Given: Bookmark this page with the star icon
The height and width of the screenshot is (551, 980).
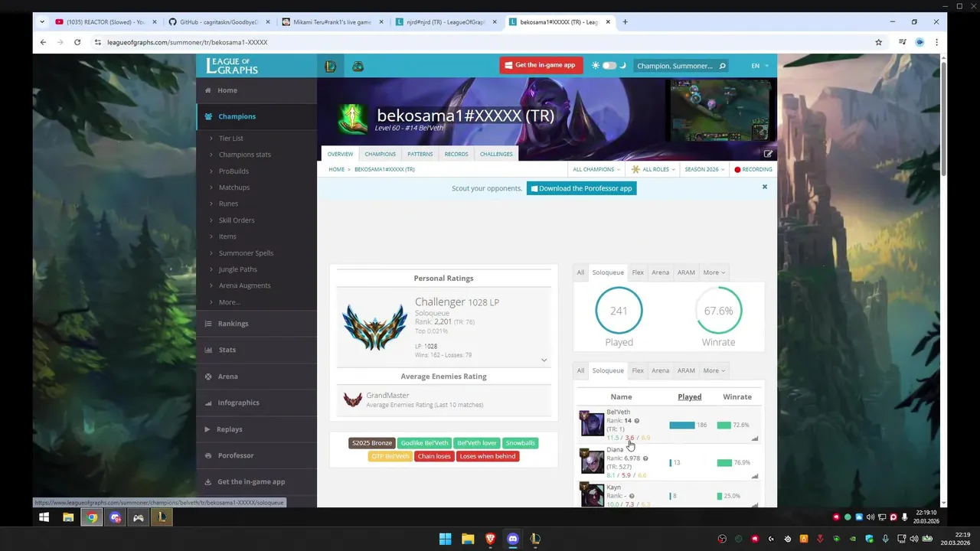Looking at the screenshot, I should (x=879, y=42).
